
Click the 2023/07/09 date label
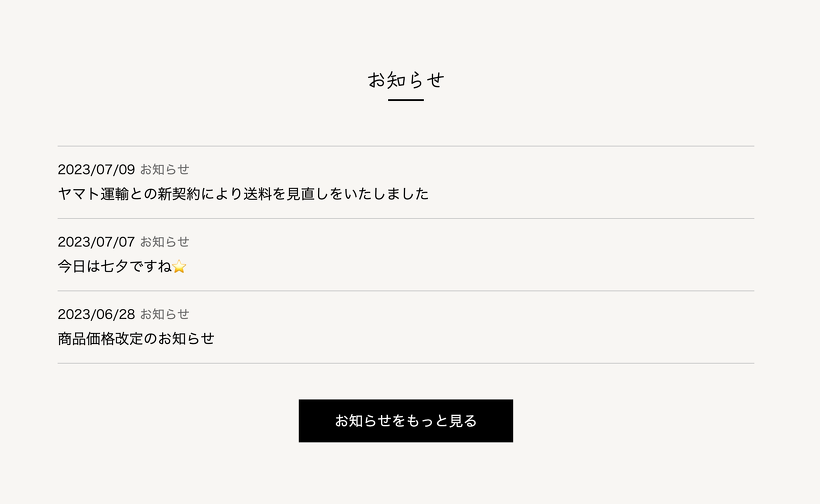[96, 169]
